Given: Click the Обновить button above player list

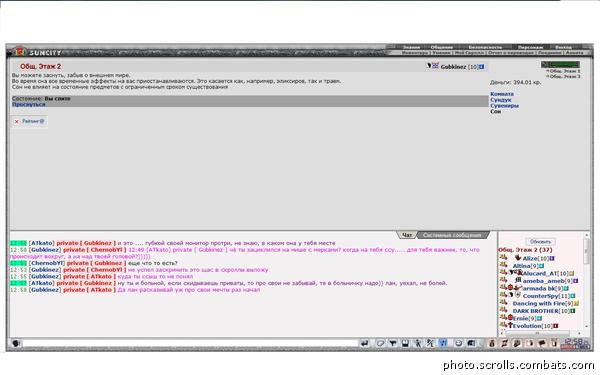Looking at the screenshot, I should click(x=540, y=242).
